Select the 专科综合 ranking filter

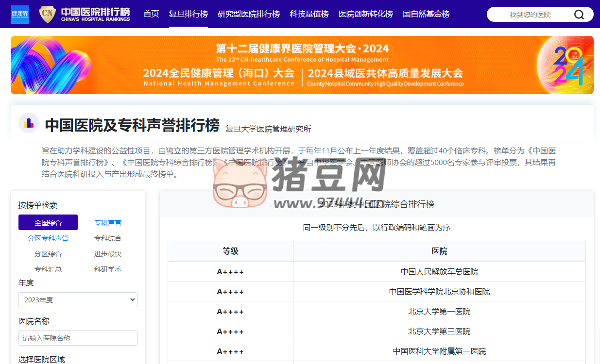(x=108, y=238)
